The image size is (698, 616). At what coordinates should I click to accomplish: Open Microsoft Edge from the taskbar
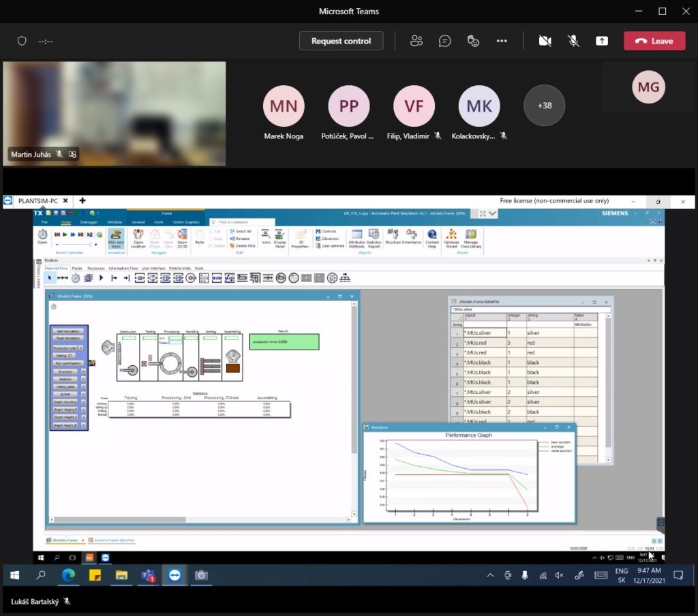pos(68,576)
